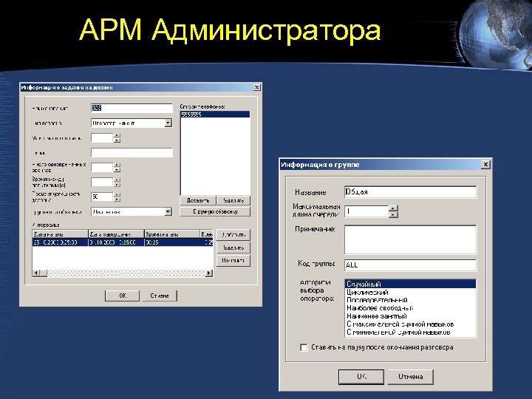Select the interval row with time 00:25
This screenshot has width=532, height=399.
pyautogui.click(x=123, y=242)
